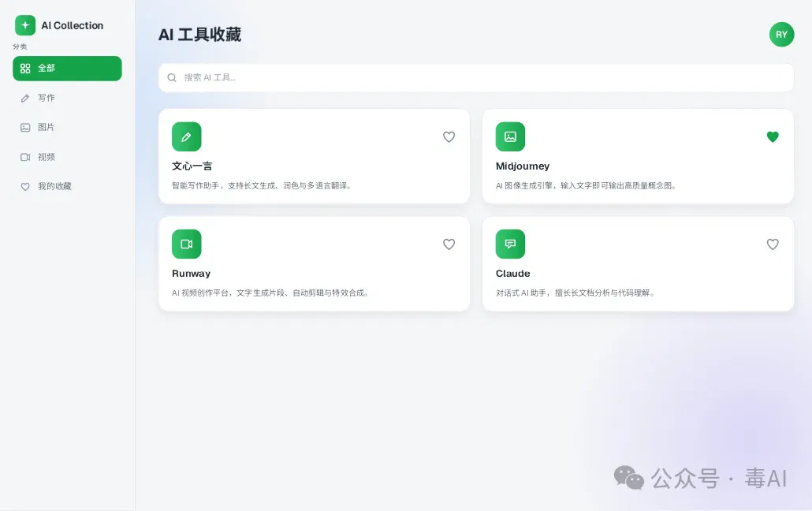Image resolution: width=812 pixels, height=511 pixels.
Task: Click the AI Collection sparkle logo icon
Action: point(25,25)
